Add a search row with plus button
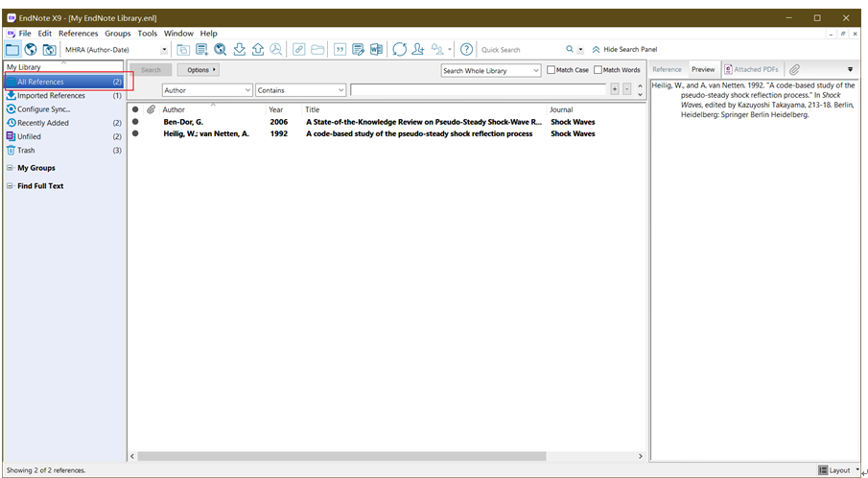 click(x=615, y=89)
